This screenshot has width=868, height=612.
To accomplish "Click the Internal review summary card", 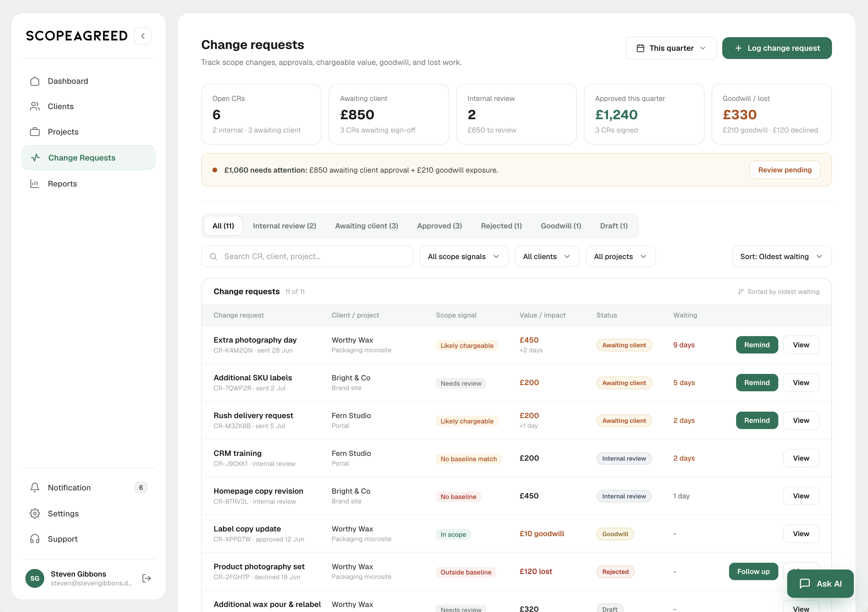I will [x=516, y=114].
